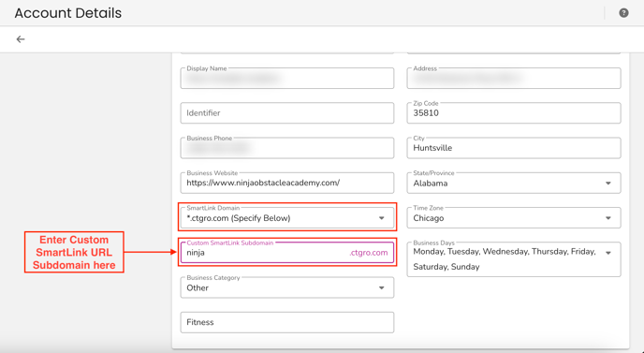The image size is (644, 353).
Task: Click into the Identifier field
Action: 287,113
